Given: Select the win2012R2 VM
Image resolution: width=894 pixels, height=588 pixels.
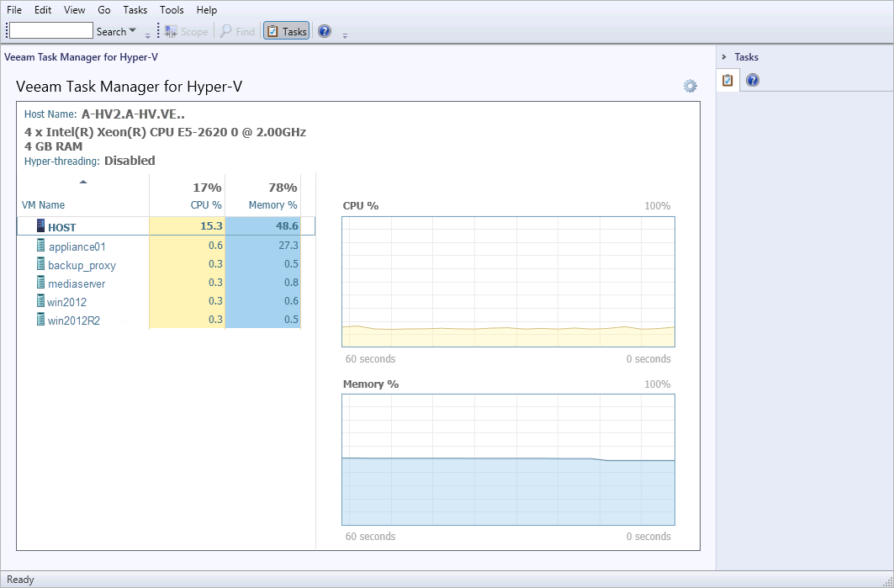Looking at the screenshot, I should point(73,320).
